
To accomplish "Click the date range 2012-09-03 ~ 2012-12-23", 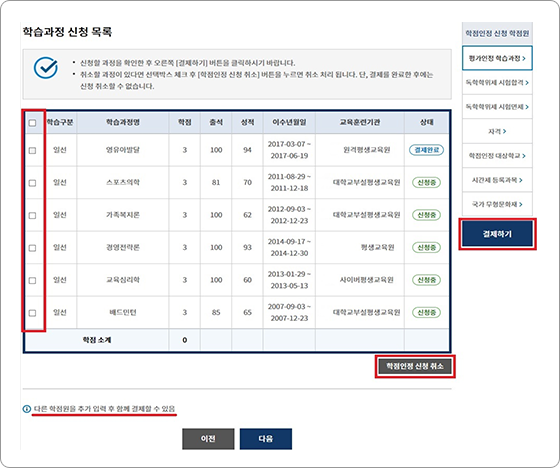I will (289, 215).
